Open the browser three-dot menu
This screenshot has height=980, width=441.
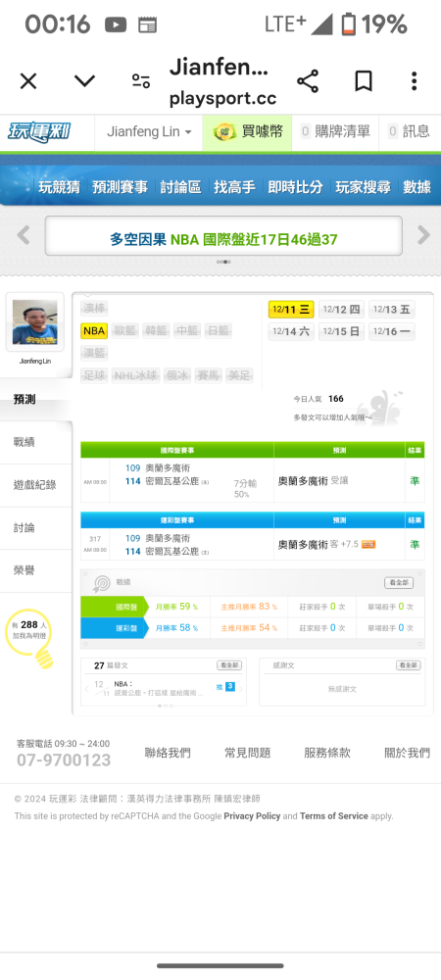414,81
